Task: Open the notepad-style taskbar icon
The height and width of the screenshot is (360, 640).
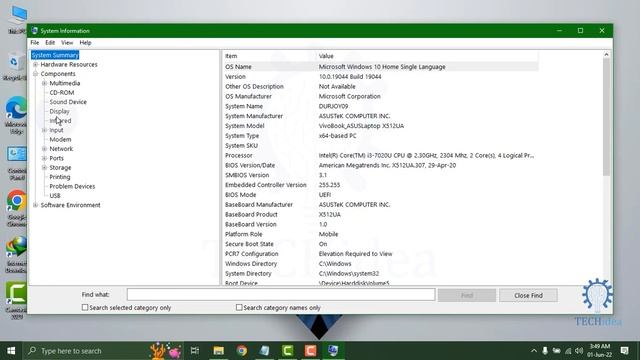Action: (264, 351)
